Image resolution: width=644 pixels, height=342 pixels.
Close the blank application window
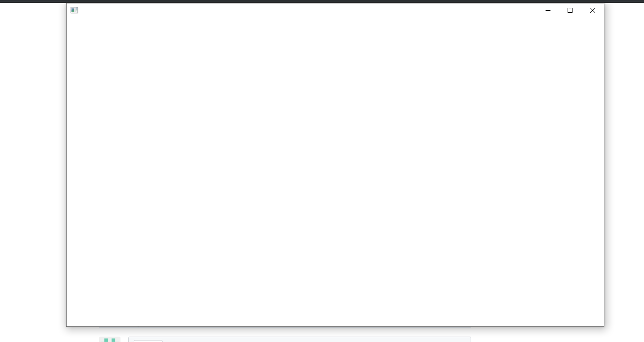(593, 10)
